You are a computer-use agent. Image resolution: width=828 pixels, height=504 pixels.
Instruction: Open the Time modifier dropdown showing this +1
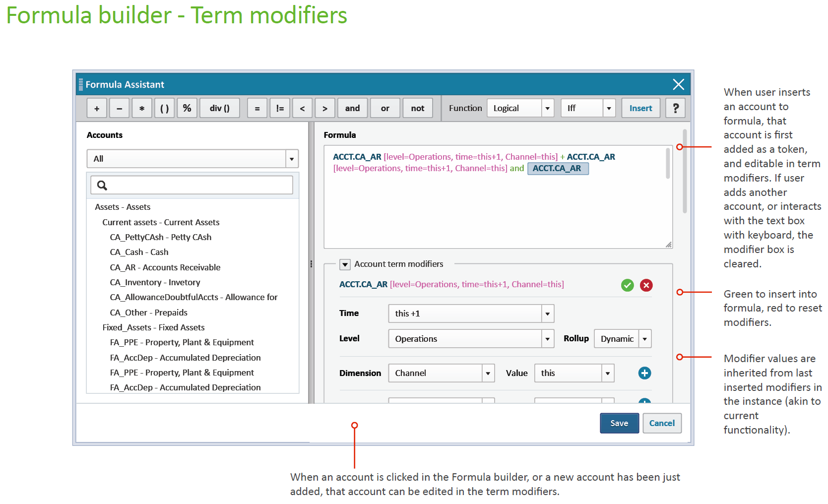click(x=470, y=314)
